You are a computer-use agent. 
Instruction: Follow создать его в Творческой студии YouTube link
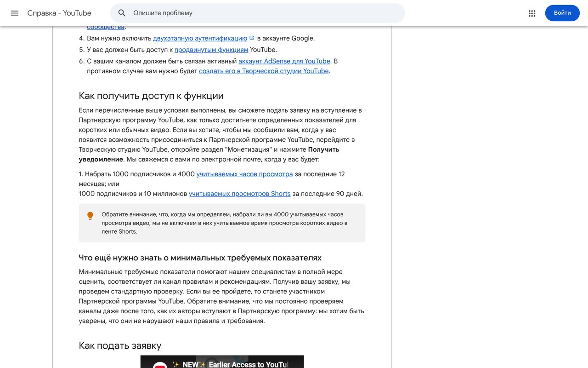point(264,71)
